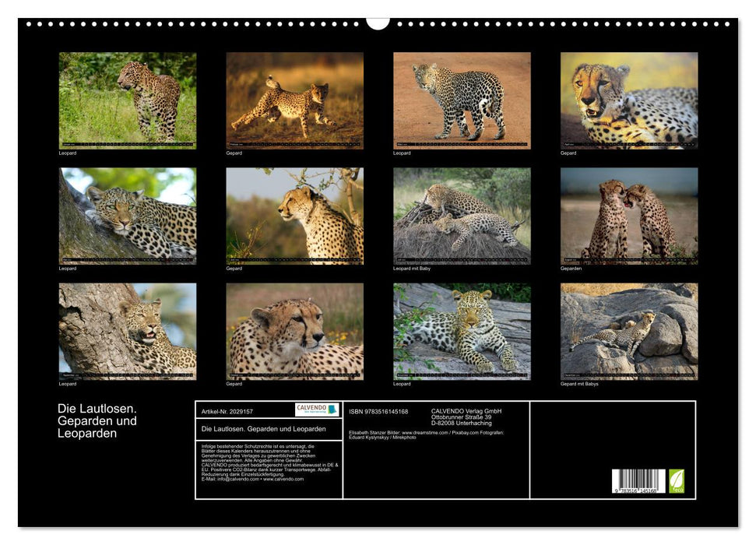This screenshot has width=756, height=545.
Task: Click the mini calendar grid under first Leopard photo
Action: [x=128, y=143]
